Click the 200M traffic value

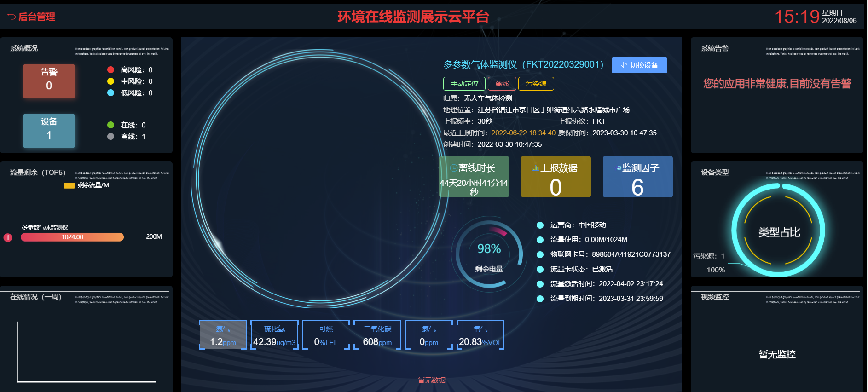tap(154, 237)
